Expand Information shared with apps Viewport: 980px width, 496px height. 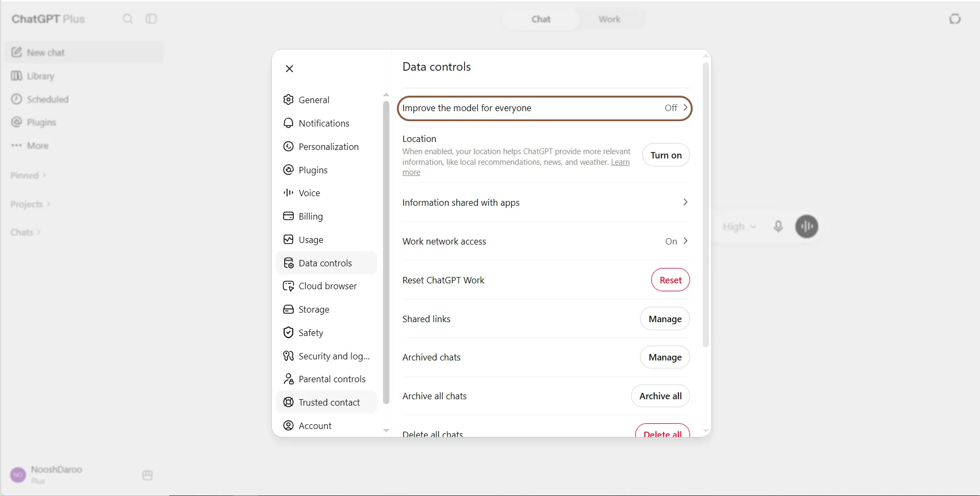546,203
